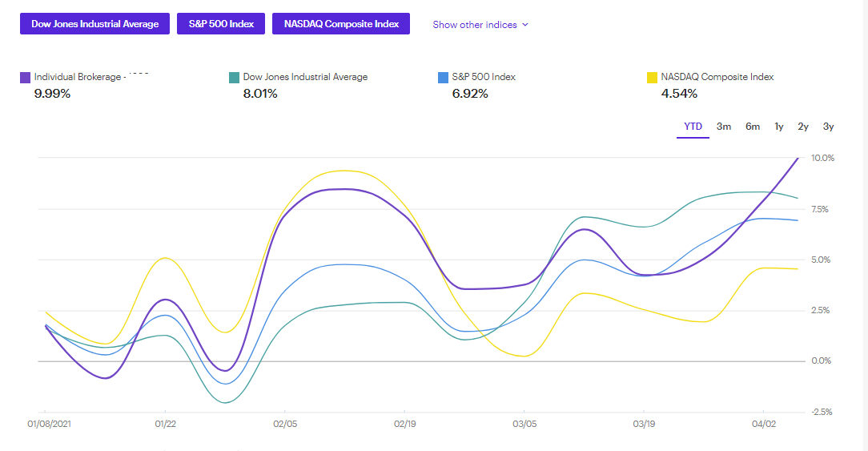Image resolution: width=868 pixels, height=451 pixels.
Task: Switch to the 6m time range
Action: pos(753,127)
